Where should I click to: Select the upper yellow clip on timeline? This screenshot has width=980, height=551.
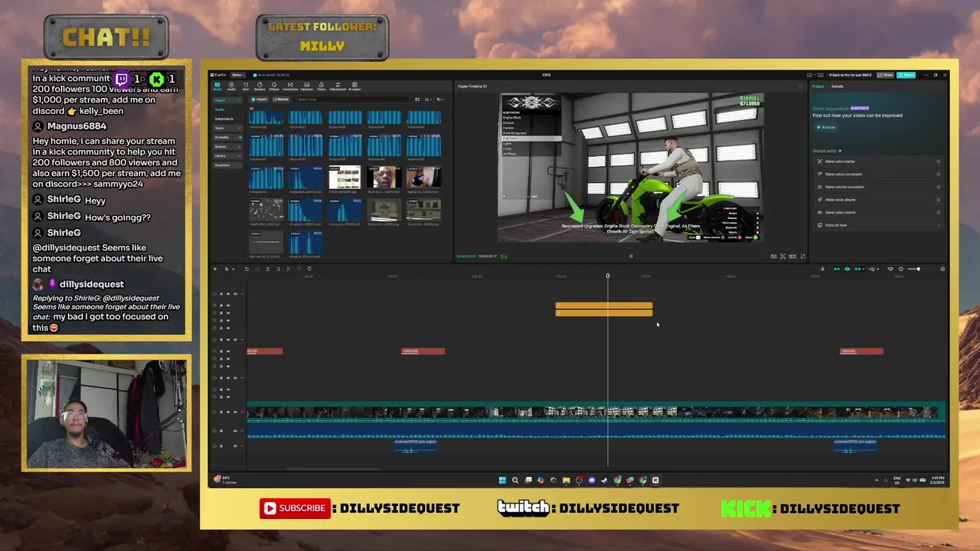(604, 305)
